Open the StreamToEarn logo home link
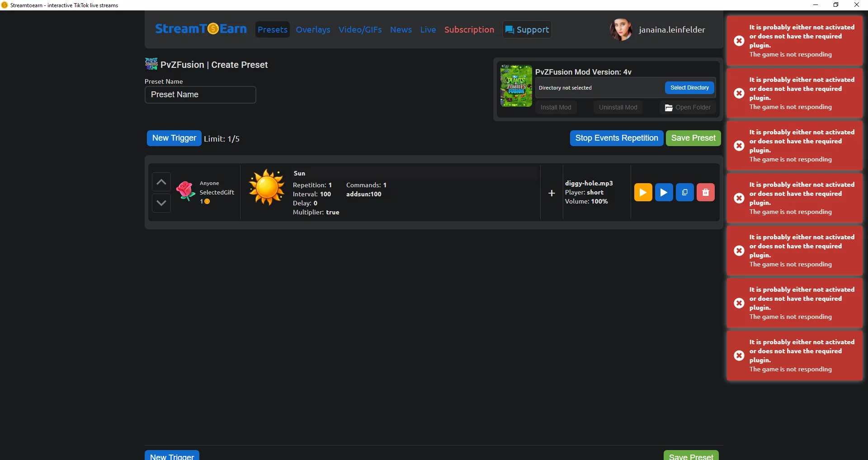 click(201, 29)
